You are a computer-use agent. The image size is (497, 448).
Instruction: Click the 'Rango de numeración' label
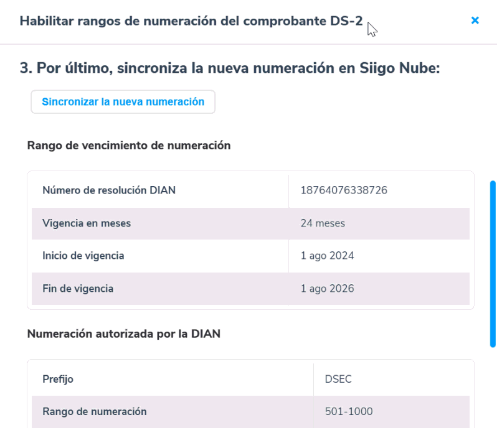[x=95, y=411]
